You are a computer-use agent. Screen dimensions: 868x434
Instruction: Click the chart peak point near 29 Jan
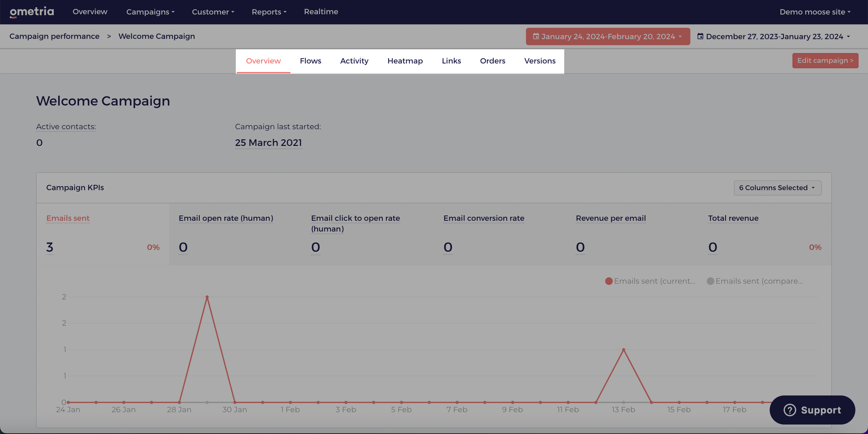[207, 297]
